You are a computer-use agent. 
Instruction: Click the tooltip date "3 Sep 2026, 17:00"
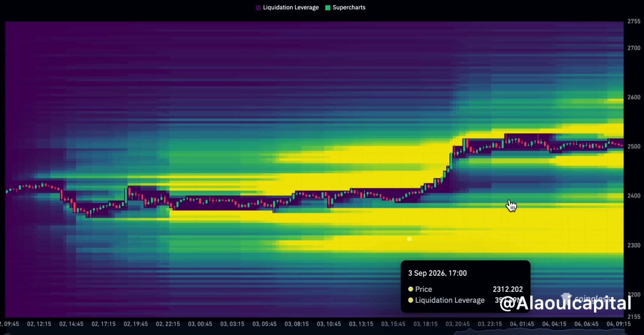click(x=437, y=273)
